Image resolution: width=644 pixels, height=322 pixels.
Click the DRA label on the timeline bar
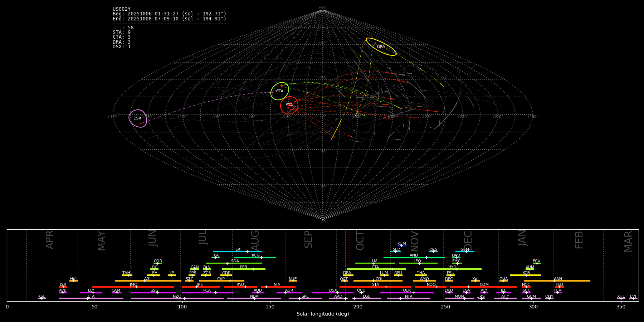click(x=347, y=273)
